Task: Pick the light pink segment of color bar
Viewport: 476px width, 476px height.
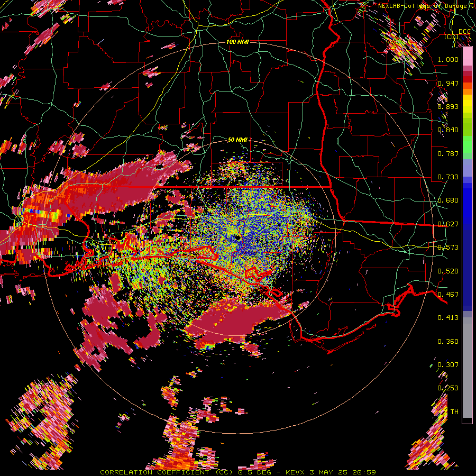Action: 467,57
